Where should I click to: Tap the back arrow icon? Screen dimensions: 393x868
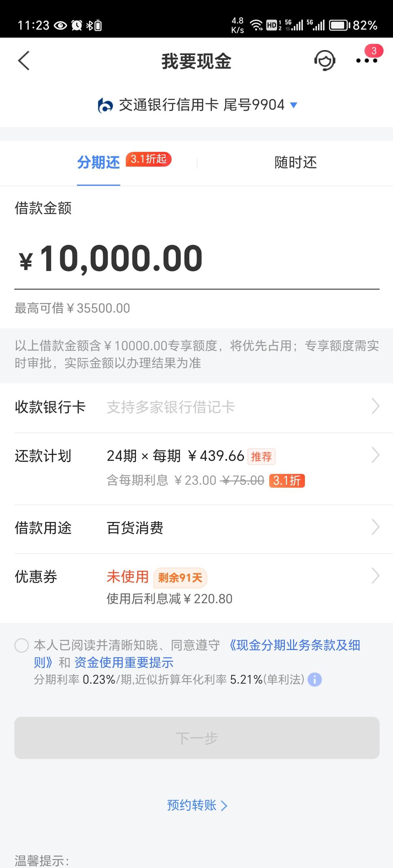(24, 61)
